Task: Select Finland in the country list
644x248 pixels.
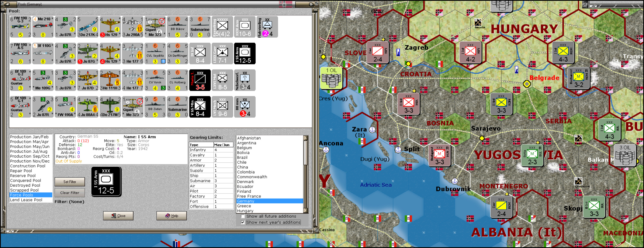Action: click(270, 191)
